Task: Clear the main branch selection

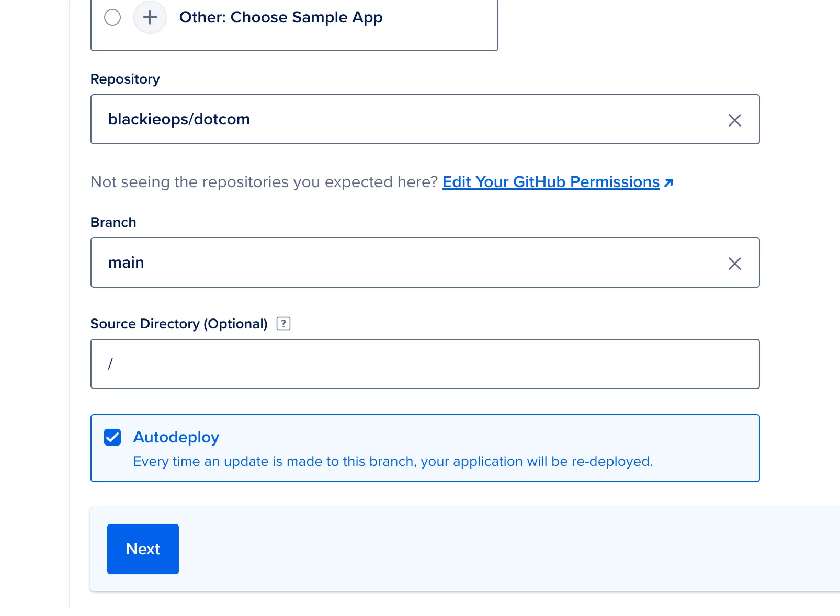Action: [x=734, y=264]
